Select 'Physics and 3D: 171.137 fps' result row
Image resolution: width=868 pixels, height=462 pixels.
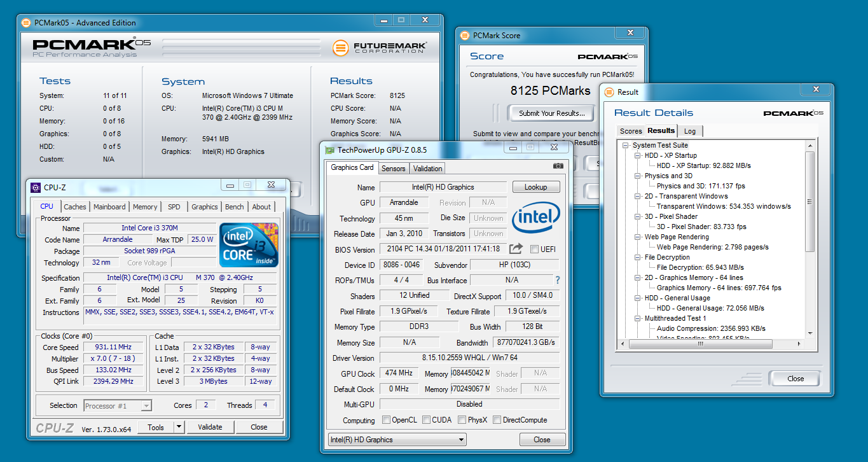tap(701, 186)
